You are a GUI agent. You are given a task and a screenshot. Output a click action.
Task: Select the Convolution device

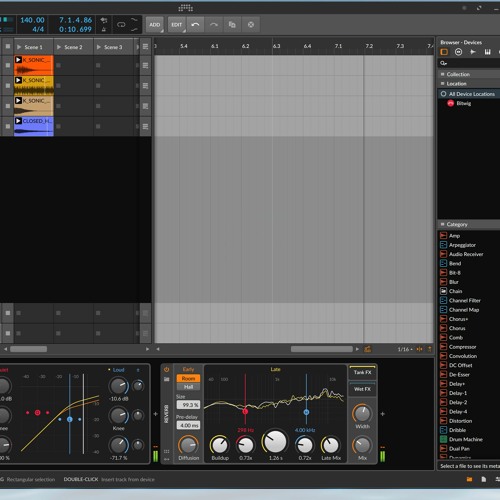coord(458,356)
